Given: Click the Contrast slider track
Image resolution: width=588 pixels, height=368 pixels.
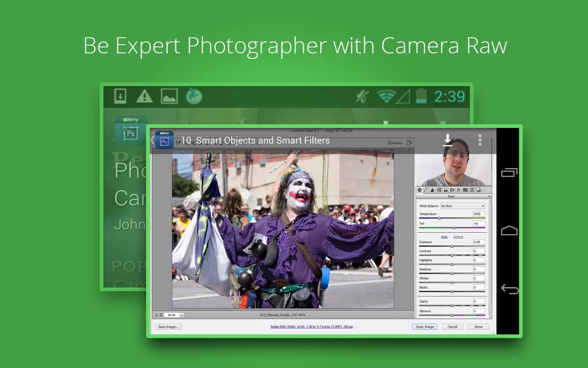Looking at the screenshot, I should tap(452, 255).
